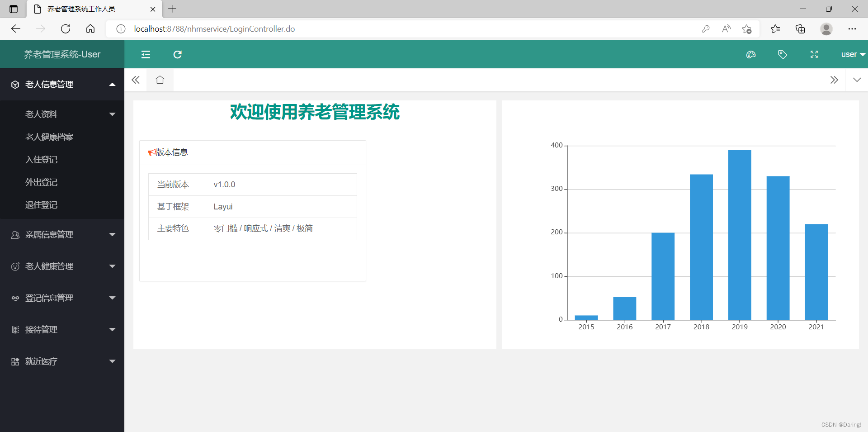
Task: Select the Layui framework cell
Action: (x=281, y=207)
